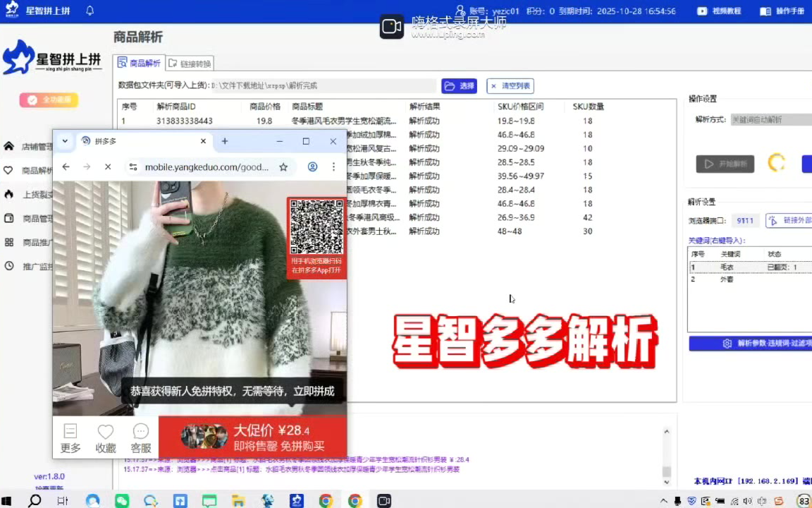Viewport: 812px width, 508px height.
Task: Bookmark page with star icon
Action: coord(283,167)
